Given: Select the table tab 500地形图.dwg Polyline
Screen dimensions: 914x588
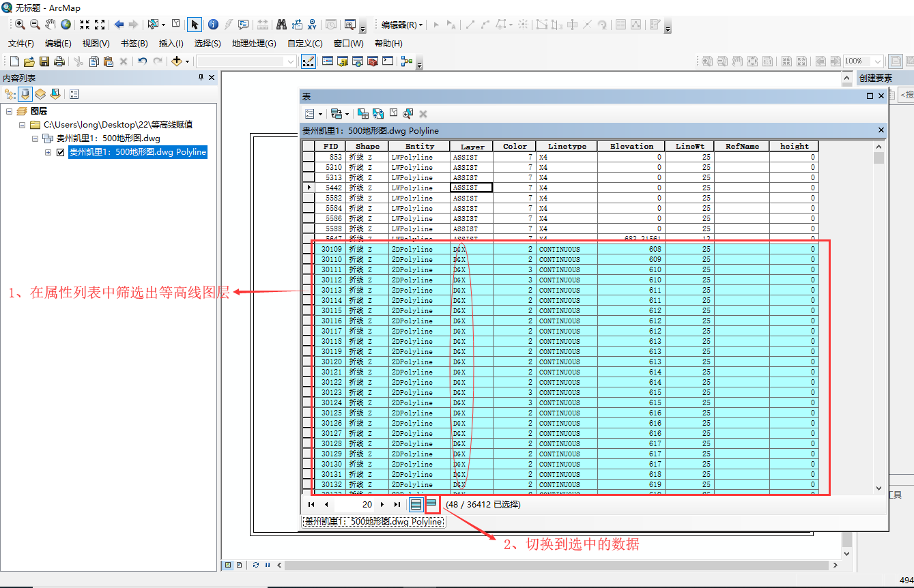Looking at the screenshot, I should pyautogui.click(x=373, y=522).
